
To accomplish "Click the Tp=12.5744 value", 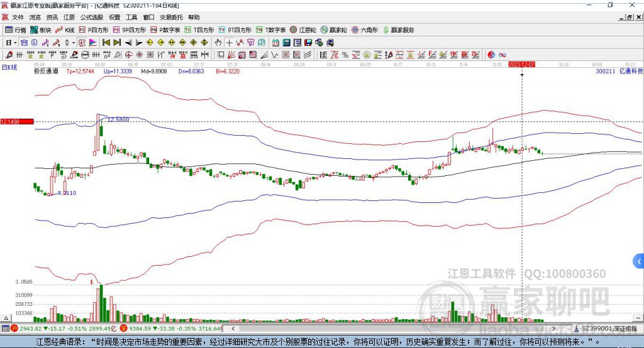I will pyautogui.click(x=80, y=71).
